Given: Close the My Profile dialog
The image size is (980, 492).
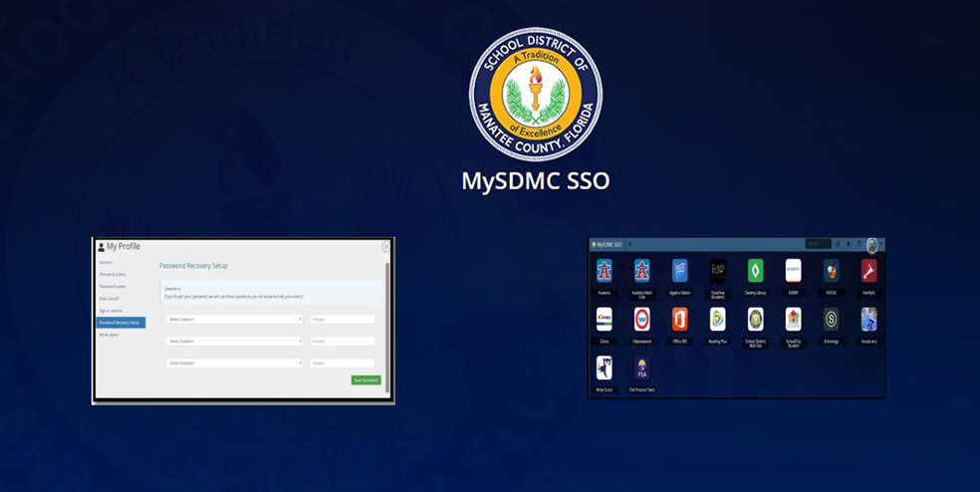Looking at the screenshot, I should (386, 246).
